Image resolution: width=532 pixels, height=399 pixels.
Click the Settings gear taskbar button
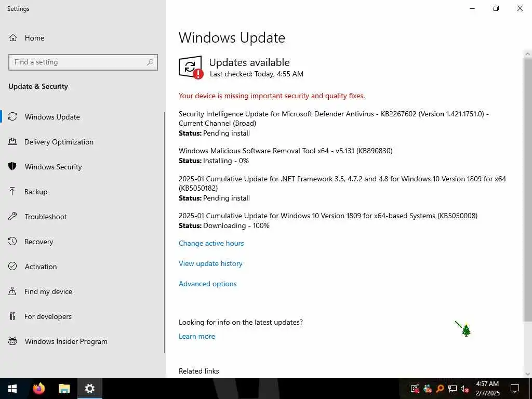pyautogui.click(x=89, y=389)
